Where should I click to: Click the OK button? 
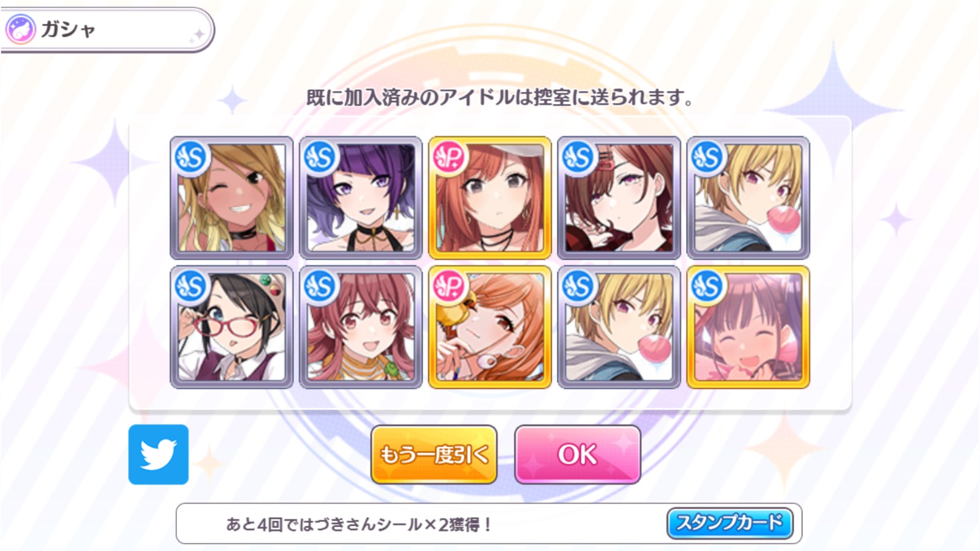point(578,454)
